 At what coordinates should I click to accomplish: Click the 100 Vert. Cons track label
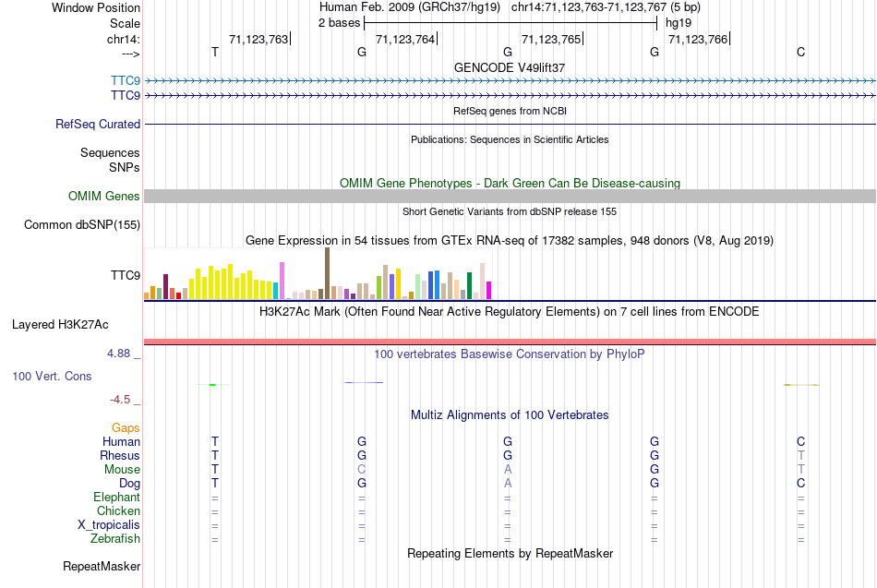[52, 376]
